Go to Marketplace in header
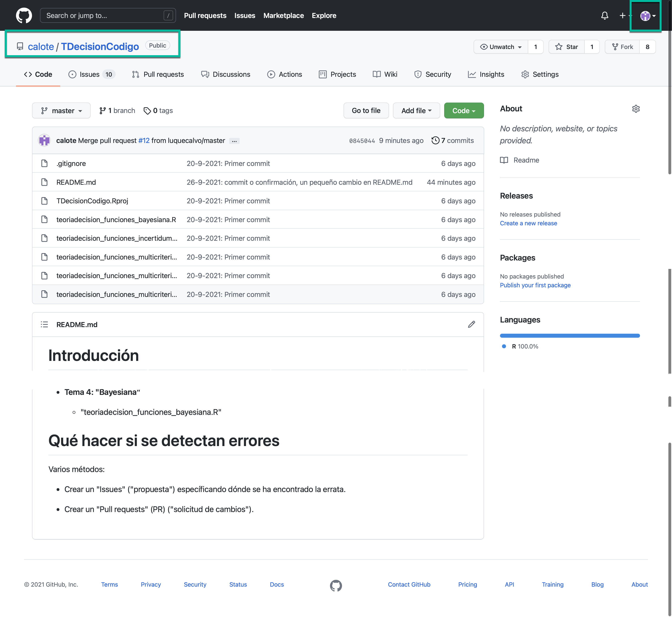Screen dimensions: 672x617 coord(284,15)
